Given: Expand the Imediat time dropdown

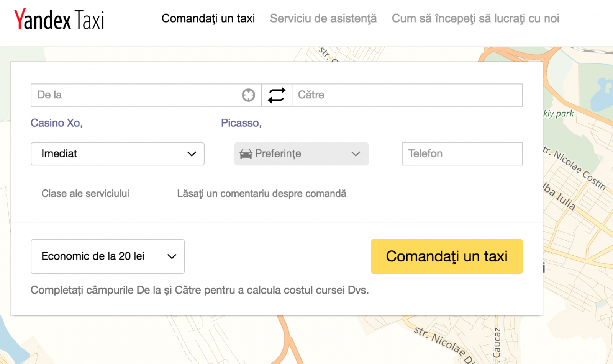Looking at the screenshot, I should point(117,154).
